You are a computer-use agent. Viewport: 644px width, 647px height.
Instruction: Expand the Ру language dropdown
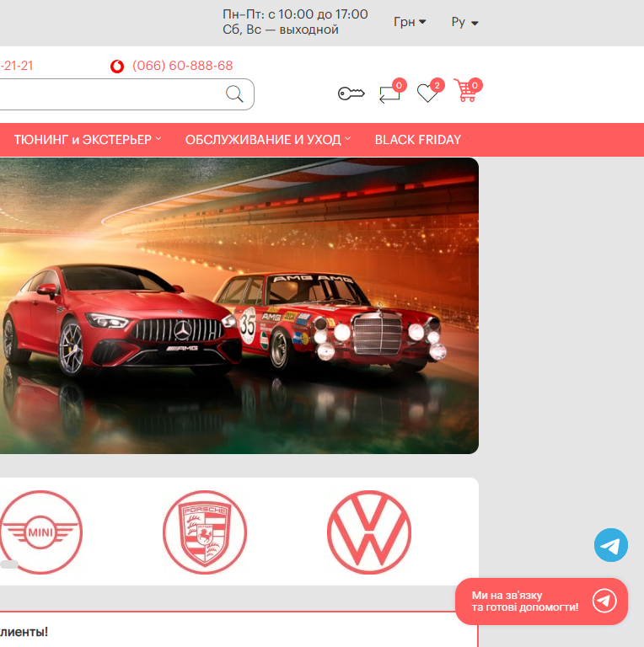[464, 22]
